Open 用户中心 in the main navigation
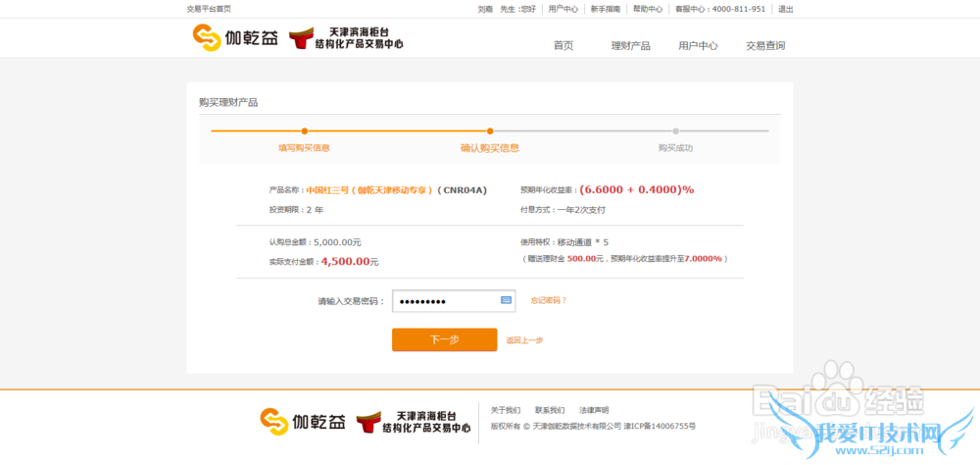This screenshot has height=465, width=980. (x=698, y=46)
